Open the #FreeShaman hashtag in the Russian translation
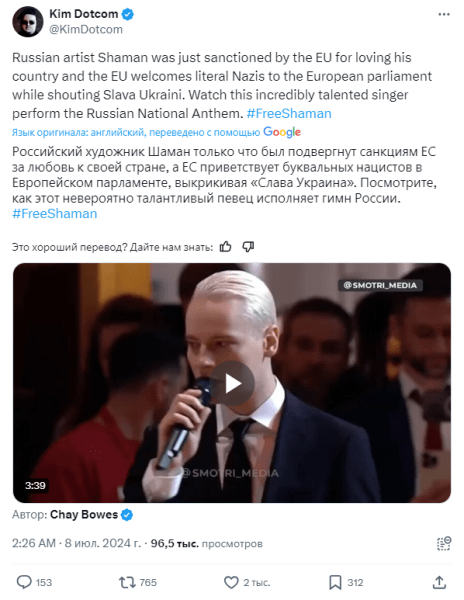Screen dimensions: 464x600 (54, 214)
